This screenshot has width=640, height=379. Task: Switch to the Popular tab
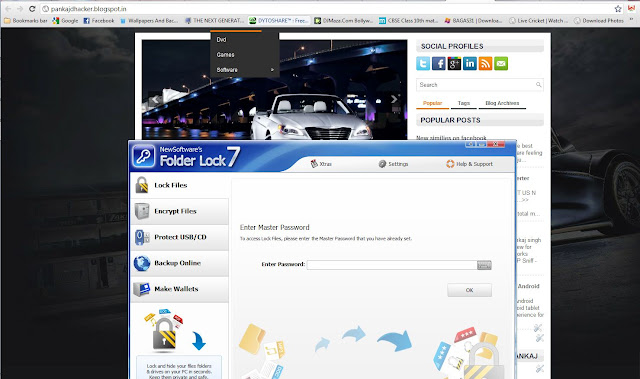pos(432,103)
